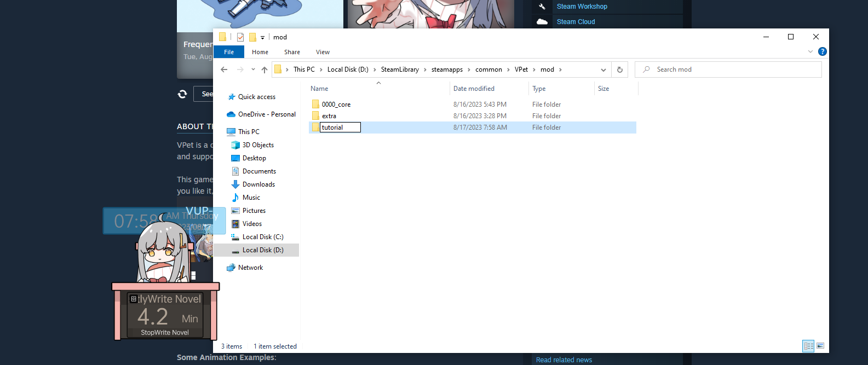Viewport: 868px width, 365px height.
Task: Expand the ribbon with the chevron
Action: pos(810,51)
